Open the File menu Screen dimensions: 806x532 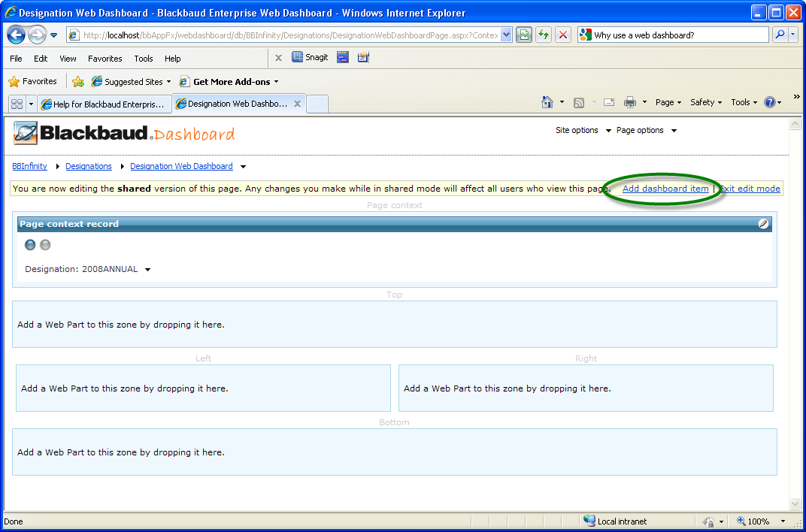click(x=16, y=59)
